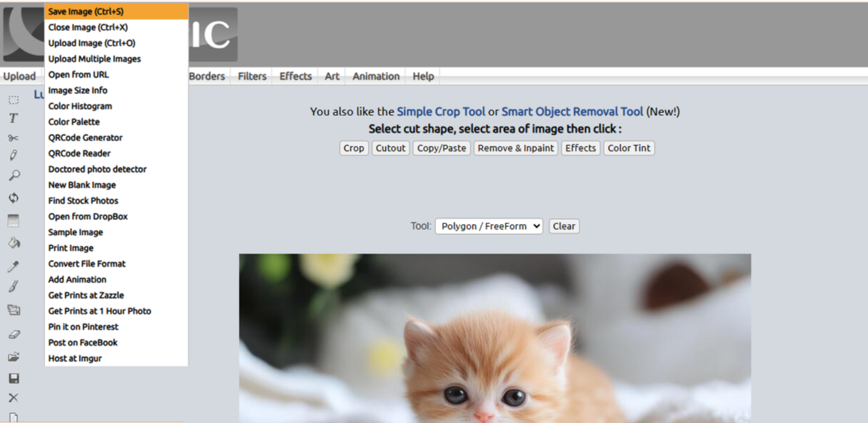Click the Effects button beside Color Tint
The image size is (868, 423).
coord(581,148)
